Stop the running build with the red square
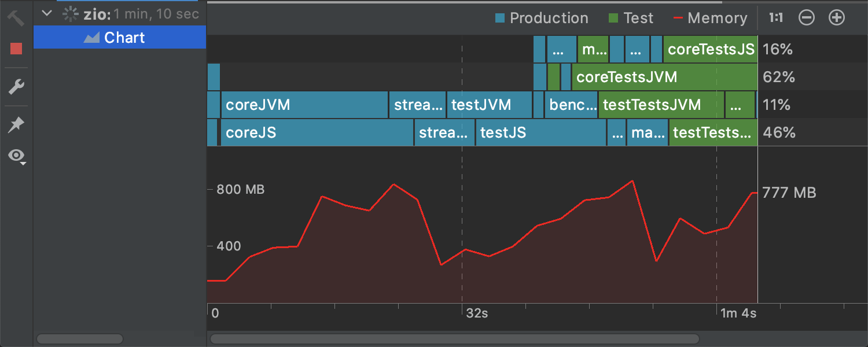 coord(16,49)
